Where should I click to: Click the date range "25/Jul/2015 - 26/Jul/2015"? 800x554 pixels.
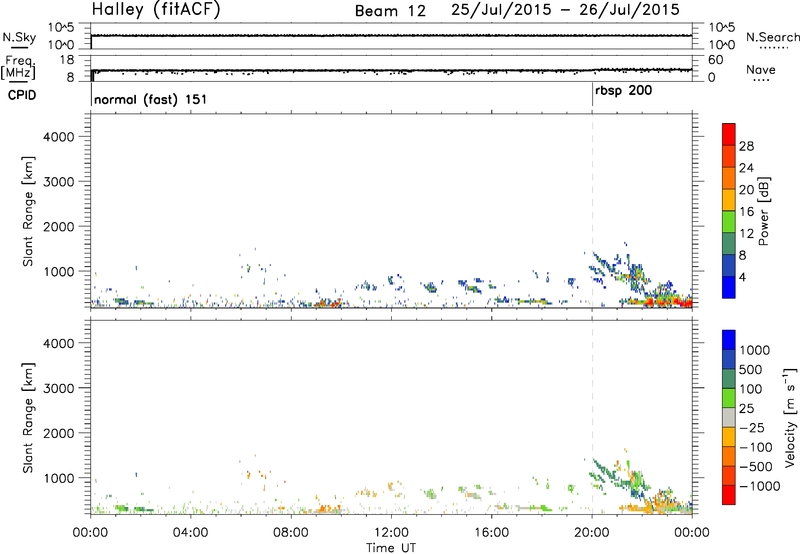pyautogui.click(x=565, y=9)
